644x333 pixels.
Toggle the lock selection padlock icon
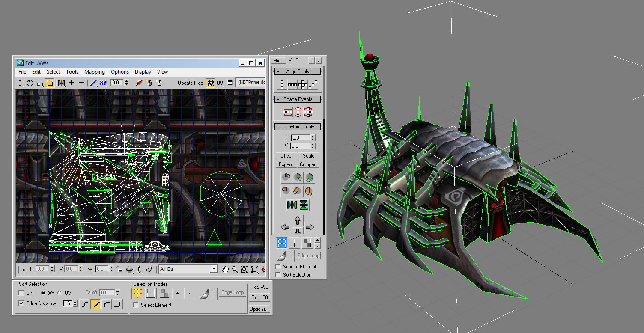click(x=120, y=269)
